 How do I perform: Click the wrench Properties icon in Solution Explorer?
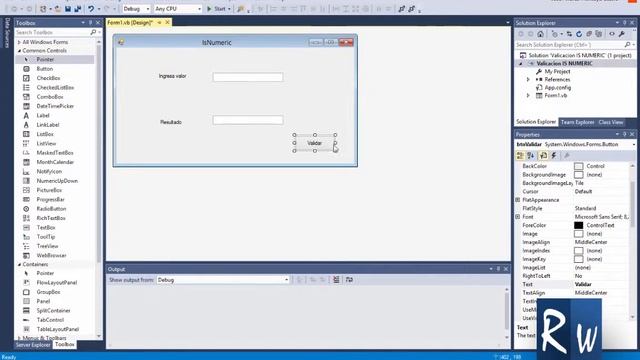tap(622, 34)
